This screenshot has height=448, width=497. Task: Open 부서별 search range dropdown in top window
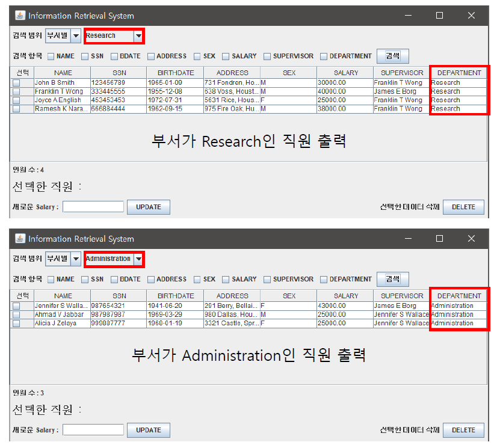coord(63,36)
